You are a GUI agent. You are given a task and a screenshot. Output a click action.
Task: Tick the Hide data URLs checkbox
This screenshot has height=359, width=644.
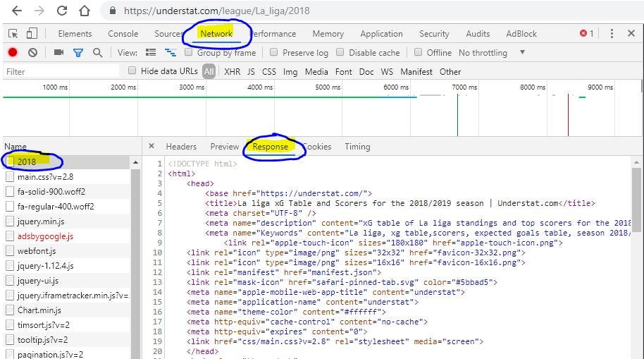click(x=132, y=71)
